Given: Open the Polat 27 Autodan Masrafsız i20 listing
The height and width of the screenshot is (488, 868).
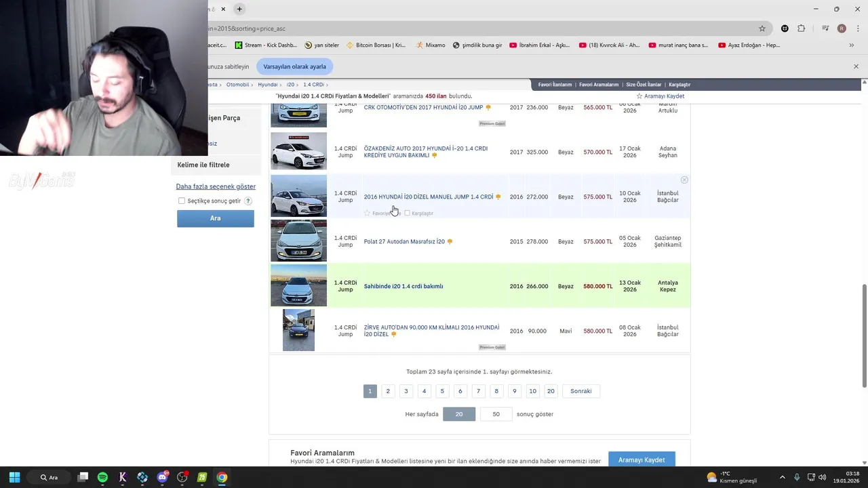Looking at the screenshot, I should pyautogui.click(x=404, y=241).
